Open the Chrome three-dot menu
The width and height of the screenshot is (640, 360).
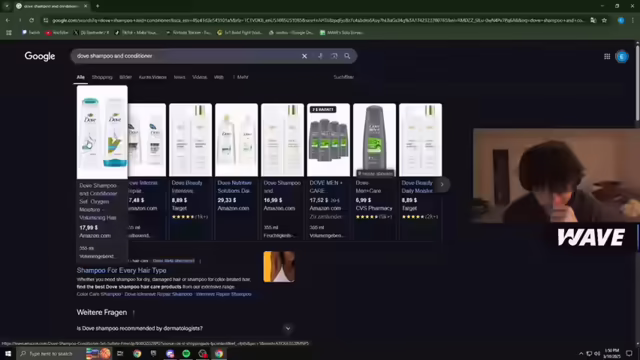coord(633,20)
